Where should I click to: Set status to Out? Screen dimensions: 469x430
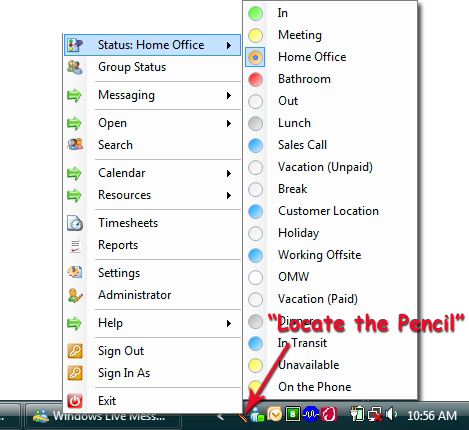point(330,101)
